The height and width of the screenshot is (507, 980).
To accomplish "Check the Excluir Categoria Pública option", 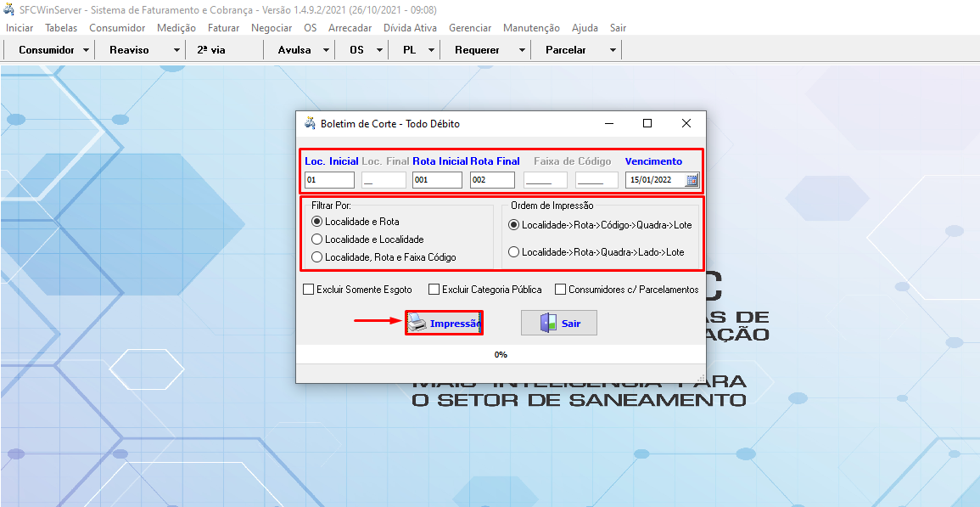I will pos(434,290).
